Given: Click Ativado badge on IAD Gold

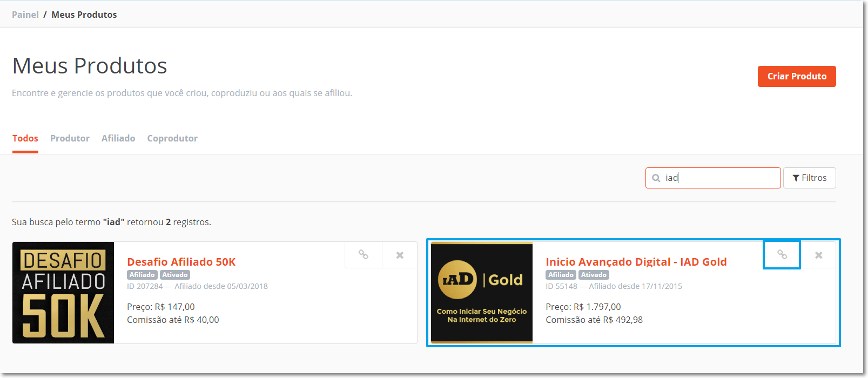Looking at the screenshot, I should 594,275.
